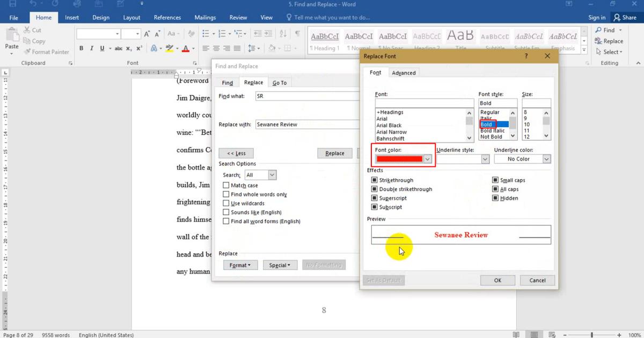This screenshot has height=338, width=644.
Task: Click the Bold formatting icon in ribbon
Action: coord(82,48)
